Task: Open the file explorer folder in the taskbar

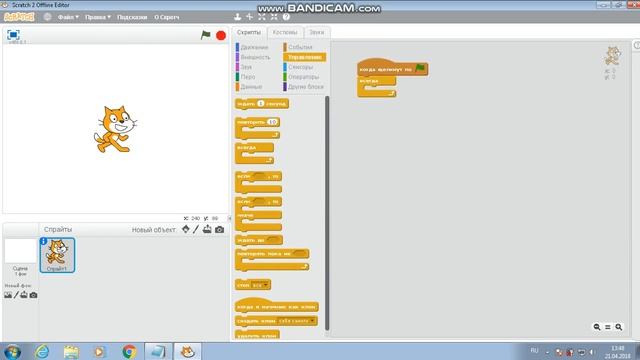Action: (71, 351)
